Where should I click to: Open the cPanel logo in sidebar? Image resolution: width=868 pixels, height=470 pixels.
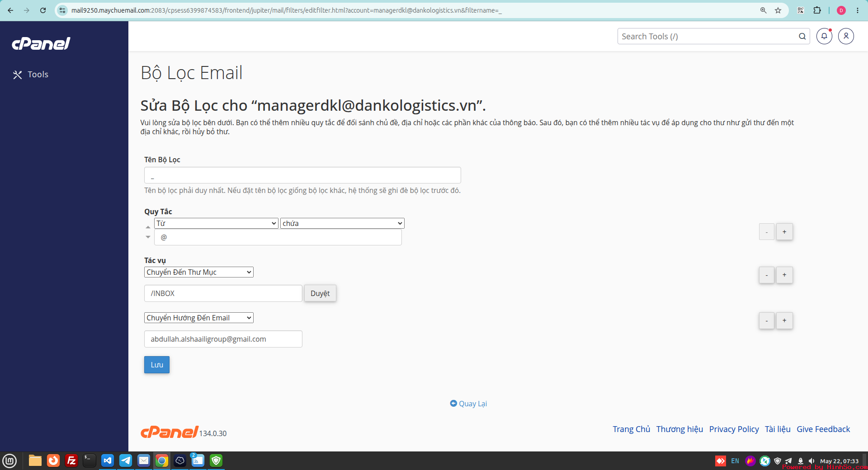point(41,43)
